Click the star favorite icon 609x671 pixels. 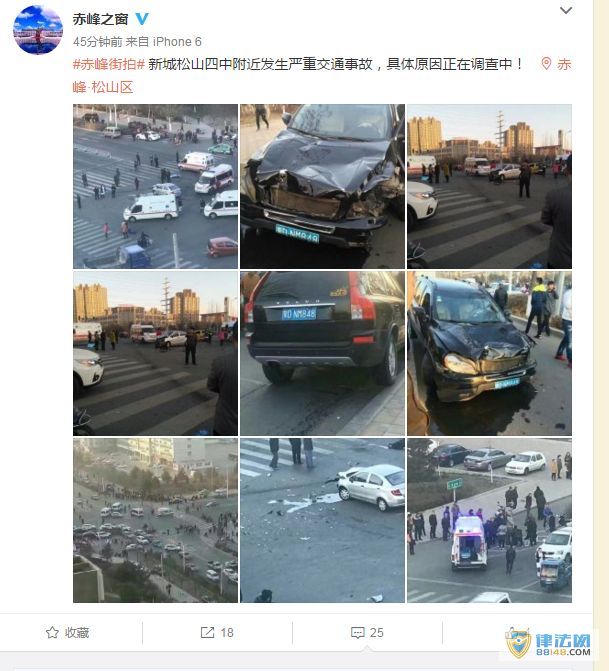pos(52,632)
